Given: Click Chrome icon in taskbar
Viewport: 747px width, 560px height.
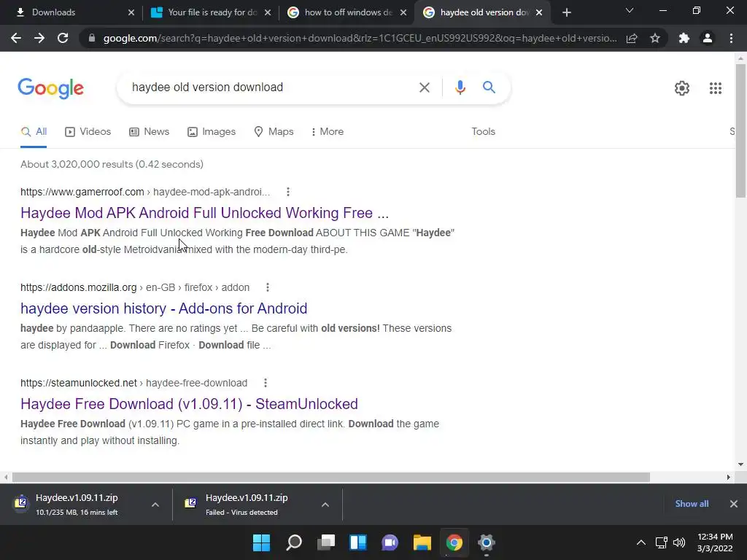Looking at the screenshot, I should (454, 542).
